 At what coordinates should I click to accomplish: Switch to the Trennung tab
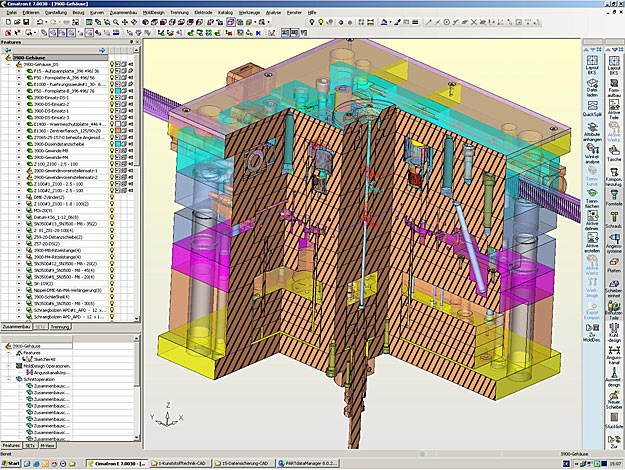pyautogui.click(x=59, y=327)
